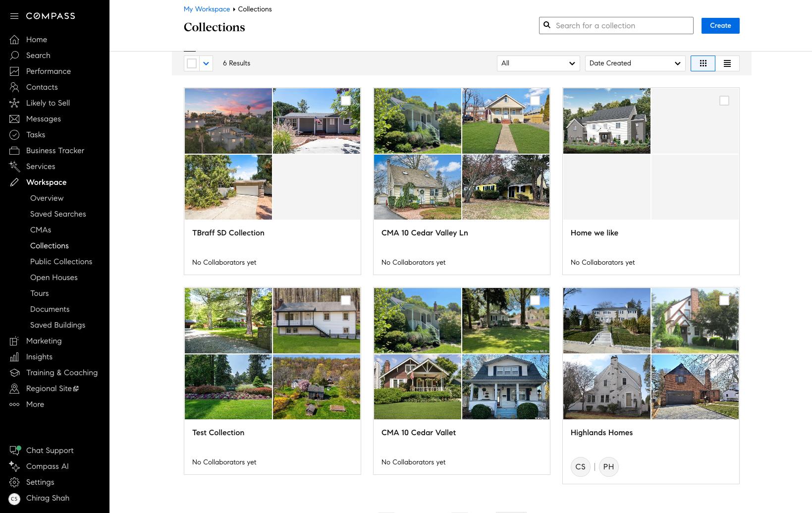Screen dimensions: 812x513
Task: Check the select-all collections checkbox
Action: 192,63
